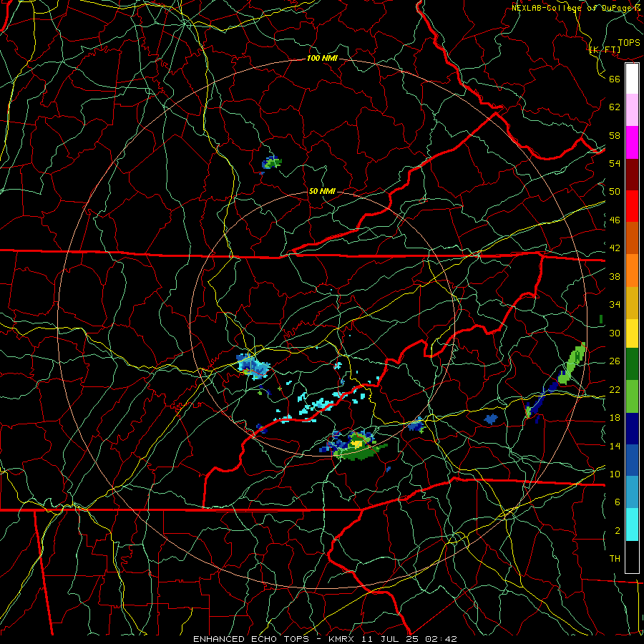Click the bright red legend color band
Screen dimensions: 644x644
coord(632,206)
